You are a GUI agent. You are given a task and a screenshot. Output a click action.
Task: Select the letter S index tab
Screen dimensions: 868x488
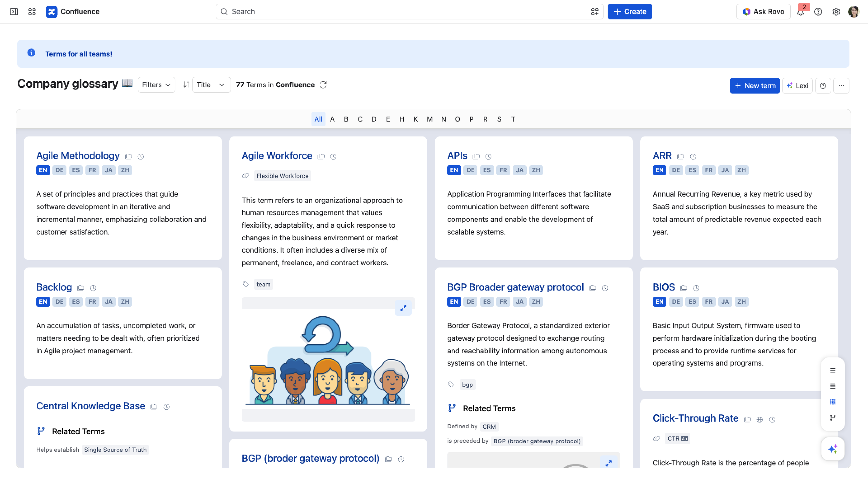[x=499, y=119]
